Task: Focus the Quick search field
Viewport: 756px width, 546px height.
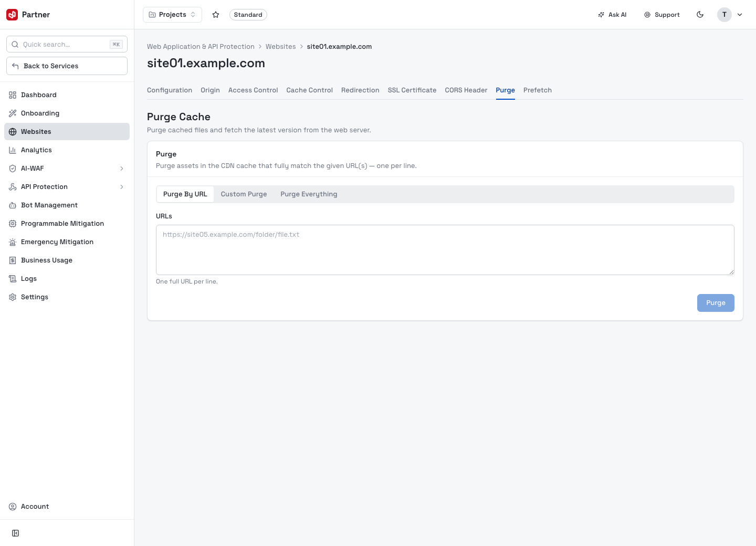Action: (x=67, y=45)
